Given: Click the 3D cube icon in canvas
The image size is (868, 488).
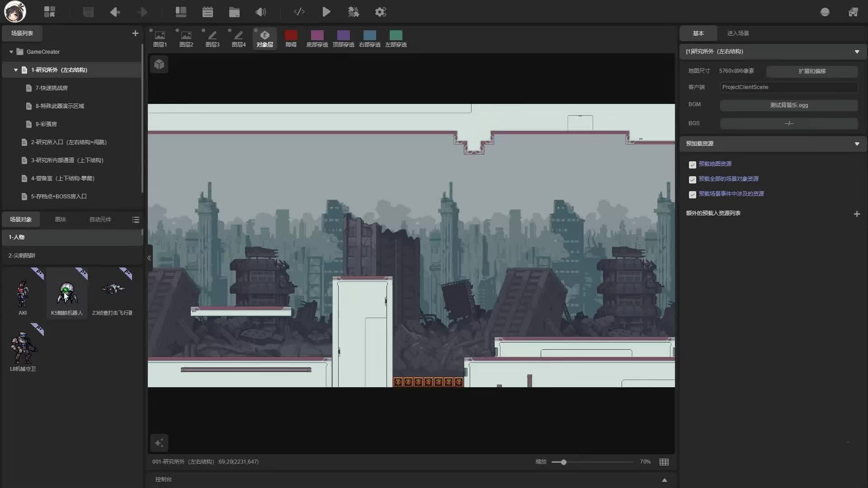Looking at the screenshot, I should 159,65.
